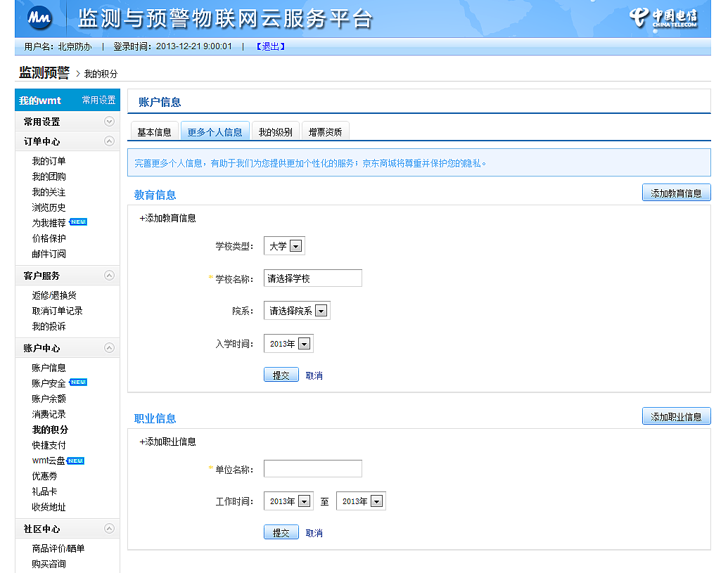This screenshot has height=573, width=728.
Task: Open the 工作时间 start year dropdown
Action: pyautogui.click(x=289, y=501)
